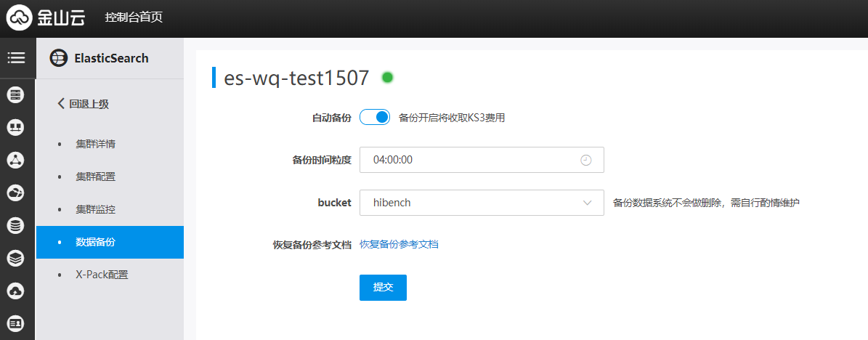Viewport: 868px width, 340px height.
Task: Click the 备份数据系统不会做删除 hint text
Action: (706, 203)
